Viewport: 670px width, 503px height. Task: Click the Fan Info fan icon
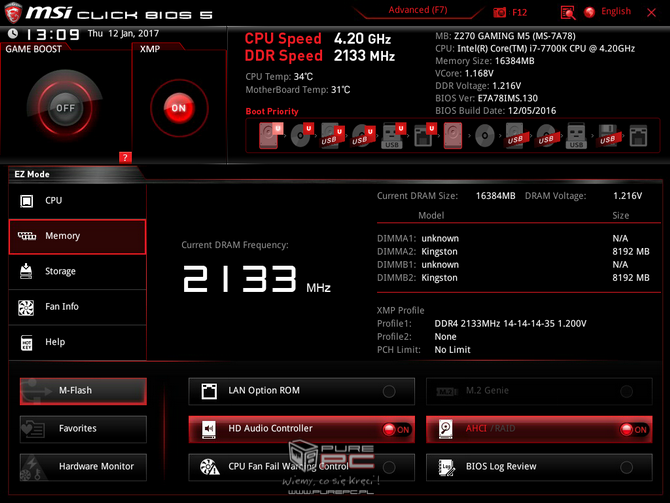(x=26, y=307)
